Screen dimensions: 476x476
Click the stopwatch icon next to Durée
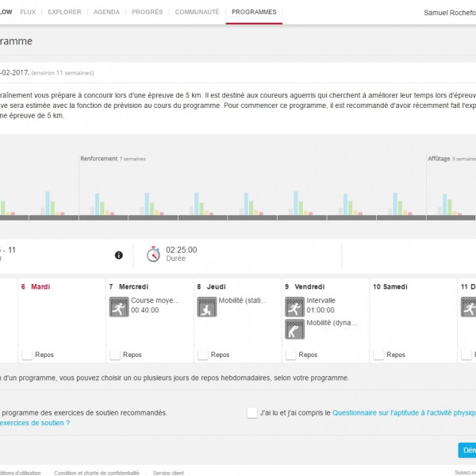click(x=154, y=254)
